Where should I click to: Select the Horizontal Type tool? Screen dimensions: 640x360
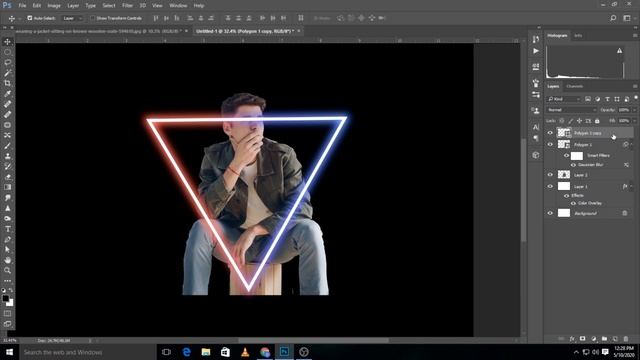tap(7, 229)
